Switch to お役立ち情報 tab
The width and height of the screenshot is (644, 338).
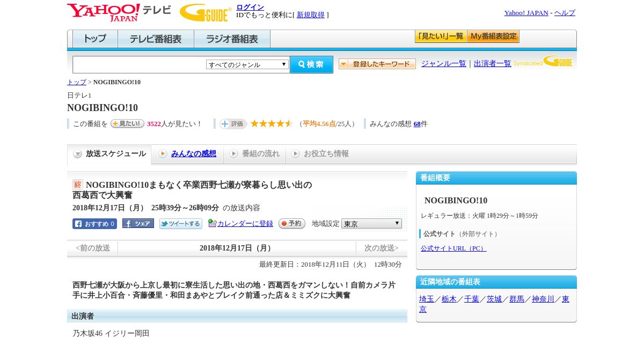(326, 153)
